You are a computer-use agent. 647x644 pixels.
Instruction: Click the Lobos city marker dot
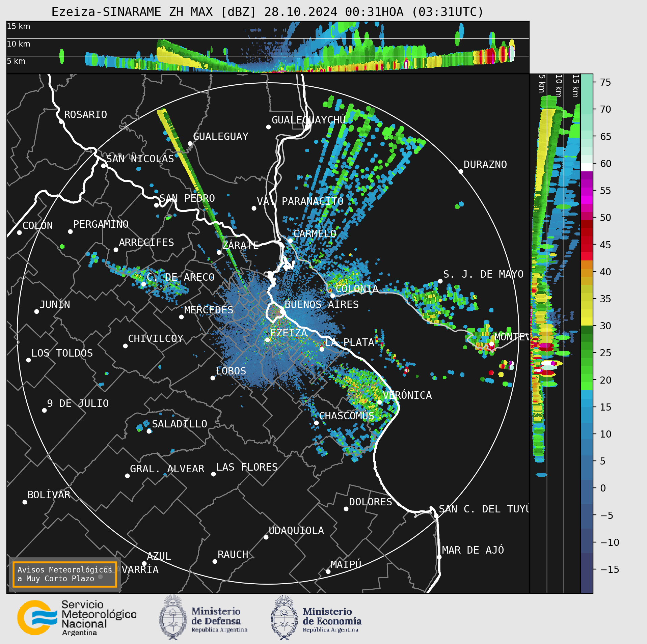click(213, 378)
